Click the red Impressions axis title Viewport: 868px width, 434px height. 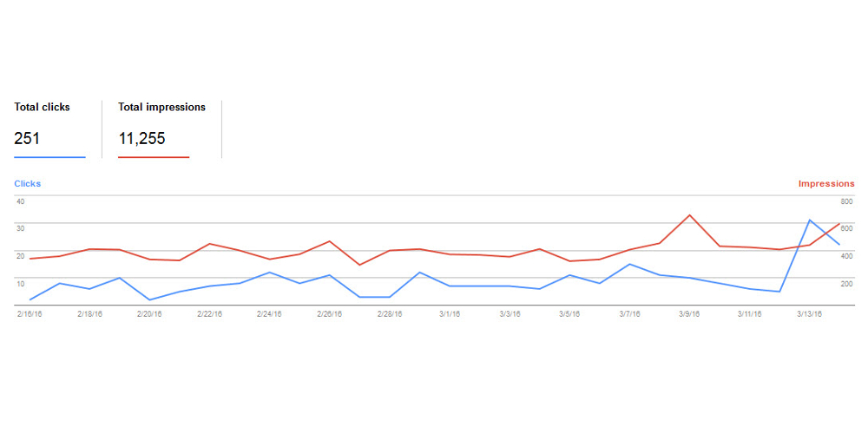825,184
